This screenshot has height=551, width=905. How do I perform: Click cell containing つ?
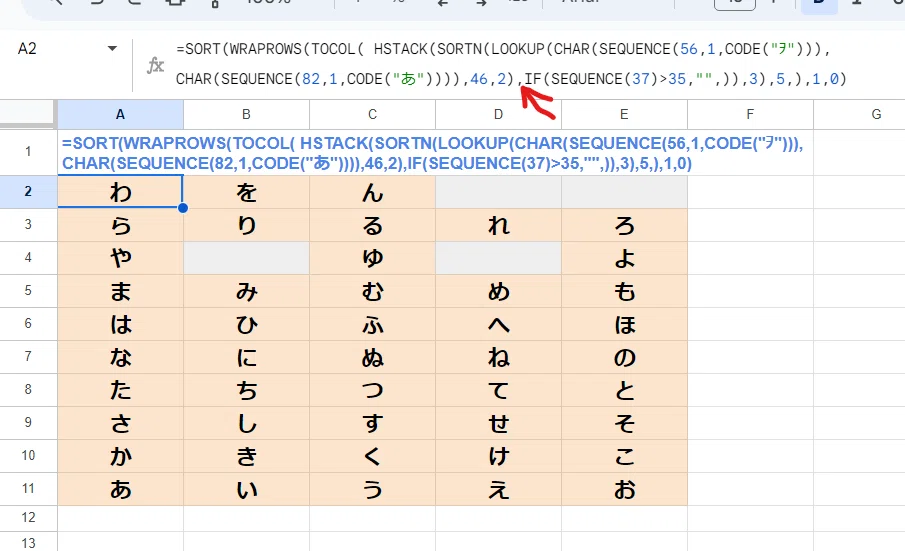[x=372, y=389]
